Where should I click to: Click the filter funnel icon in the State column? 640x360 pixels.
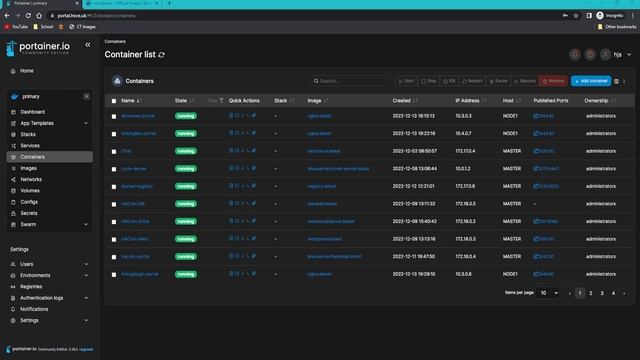coord(221,100)
